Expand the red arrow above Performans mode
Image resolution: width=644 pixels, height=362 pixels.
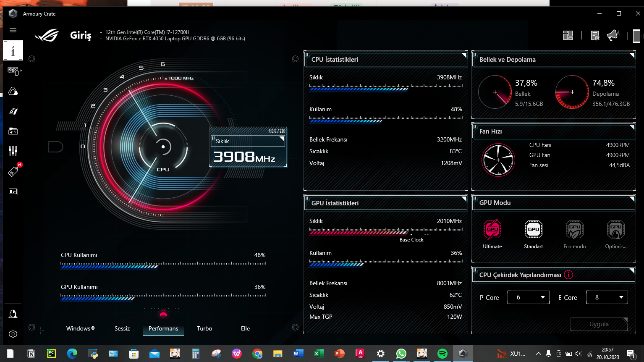tap(163, 314)
